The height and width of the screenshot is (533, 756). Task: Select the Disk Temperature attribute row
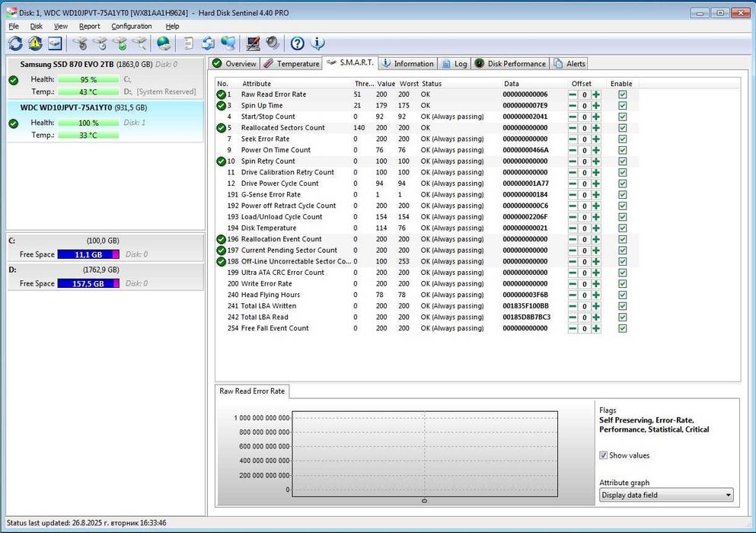coord(269,228)
